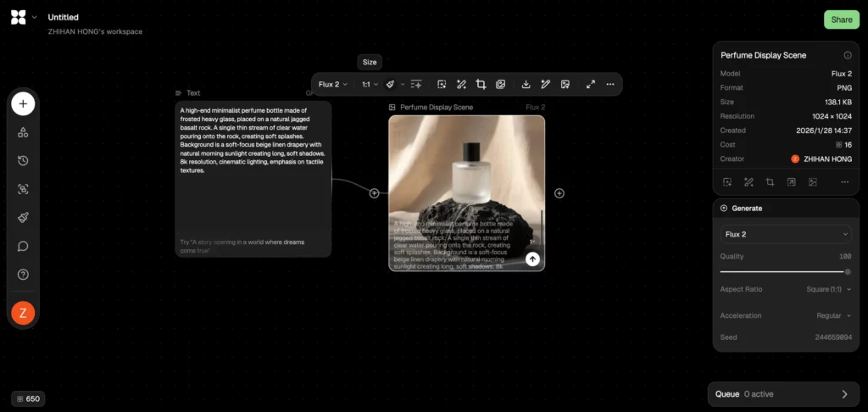This screenshot has width=868, height=412.
Task: Expand image to fullscreen via arrows icon
Action: click(x=589, y=85)
